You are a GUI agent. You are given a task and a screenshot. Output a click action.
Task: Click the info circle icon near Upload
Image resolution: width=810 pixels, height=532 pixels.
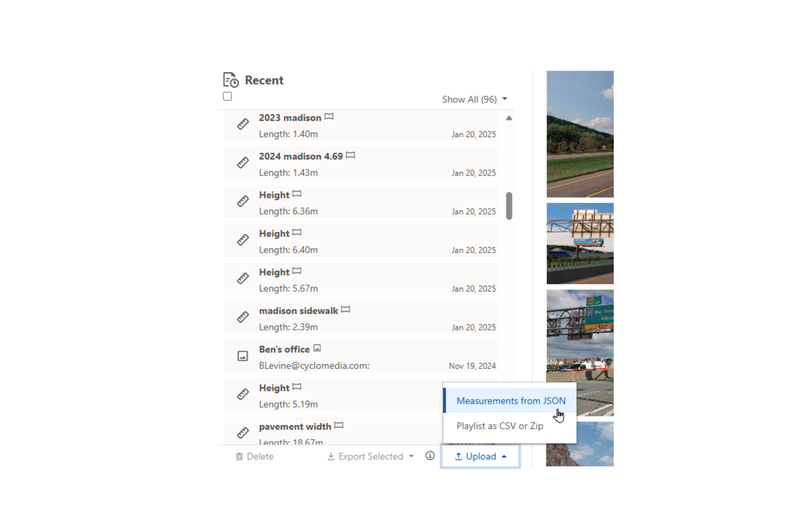point(430,456)
